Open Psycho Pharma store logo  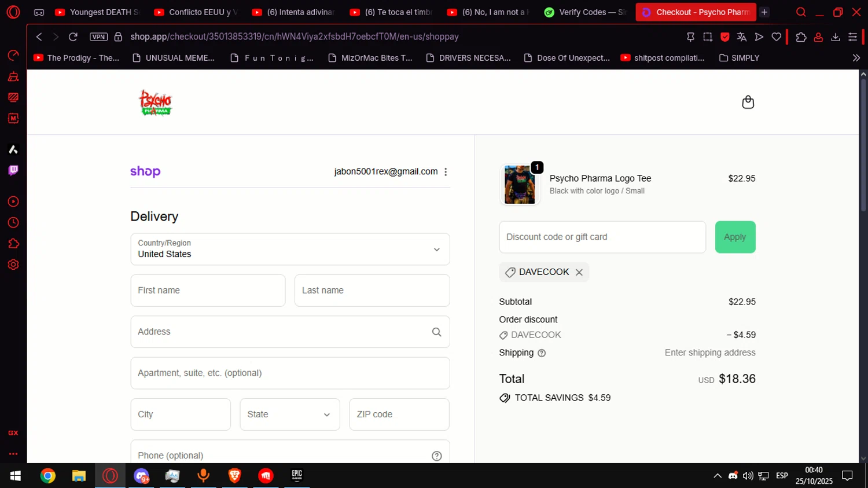pyautogui.click(x=155, y=102)
